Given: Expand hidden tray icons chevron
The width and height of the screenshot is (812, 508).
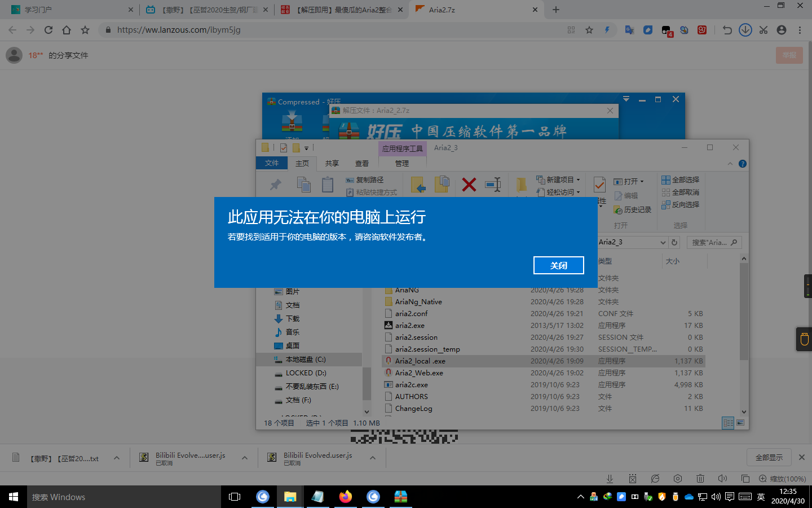Looking at the screenshot, I should pyautogui.click(x=580, y=497).
